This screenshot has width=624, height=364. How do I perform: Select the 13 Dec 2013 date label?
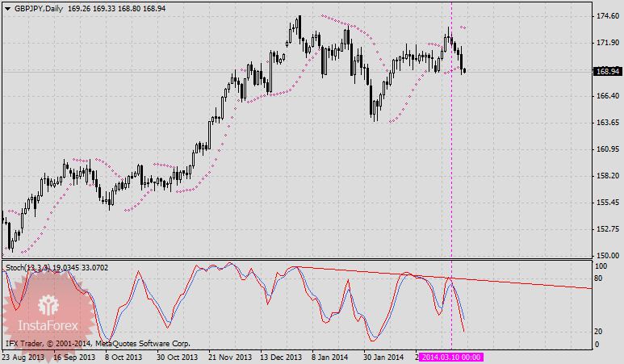(282, 357)
